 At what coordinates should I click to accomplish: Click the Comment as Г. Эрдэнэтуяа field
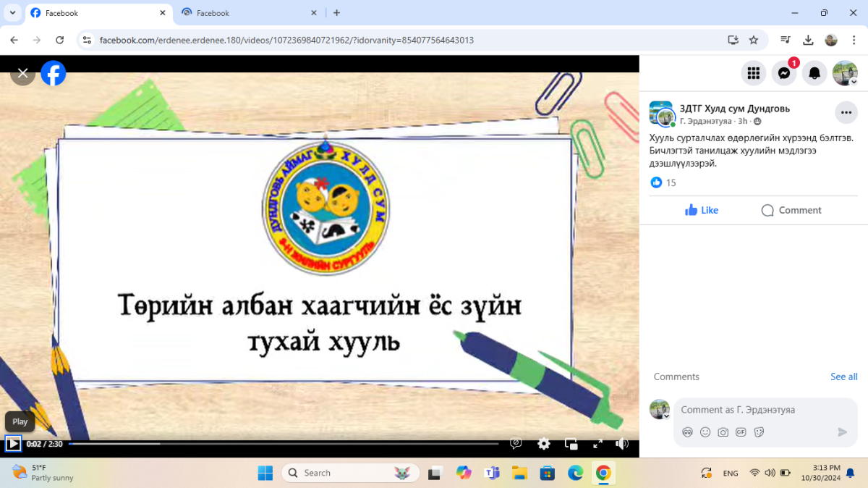(765, 410)
